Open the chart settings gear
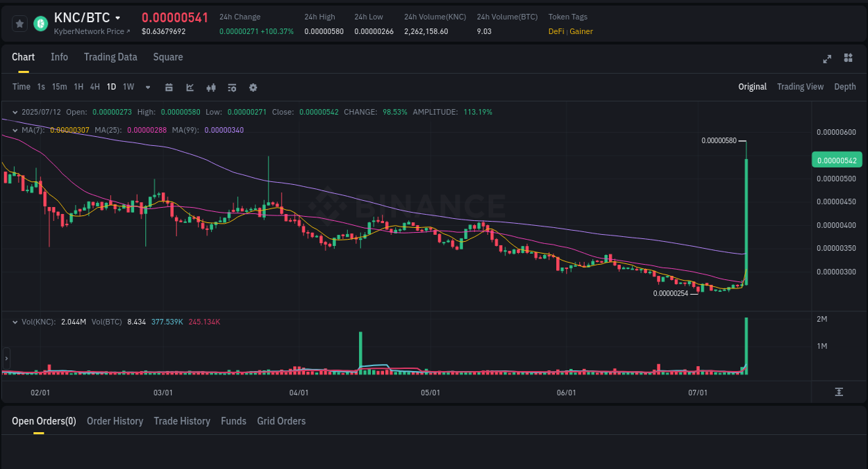 pyautogui.click(x=253, y=87)
